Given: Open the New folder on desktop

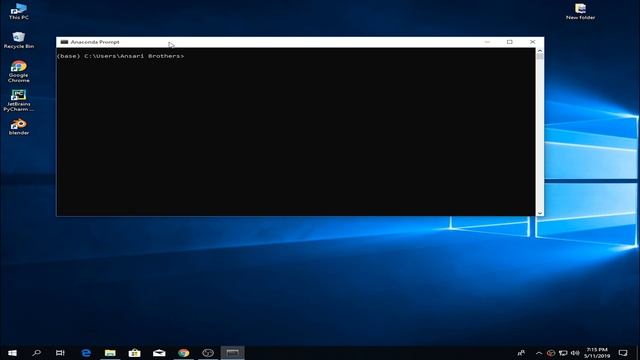Looking at the screenshot, I should (580, 11).
